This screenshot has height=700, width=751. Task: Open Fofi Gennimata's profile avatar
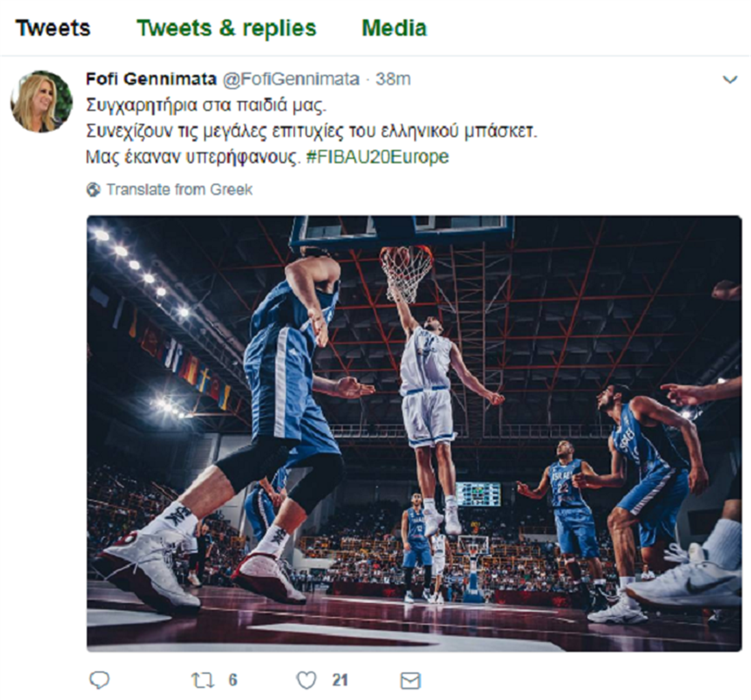click(x=41, y=101)
